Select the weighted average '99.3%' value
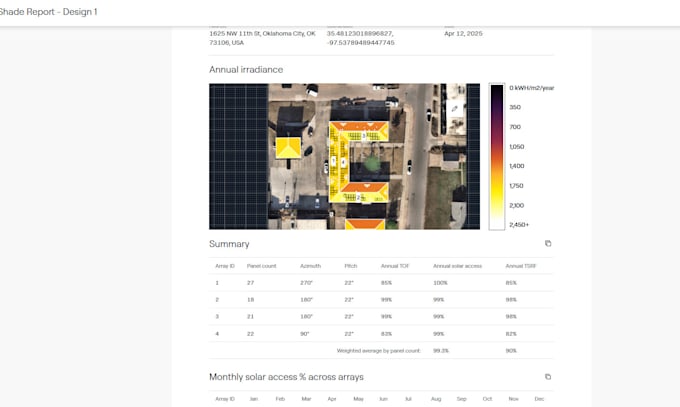The image size is (680, 407). (441, 351)
